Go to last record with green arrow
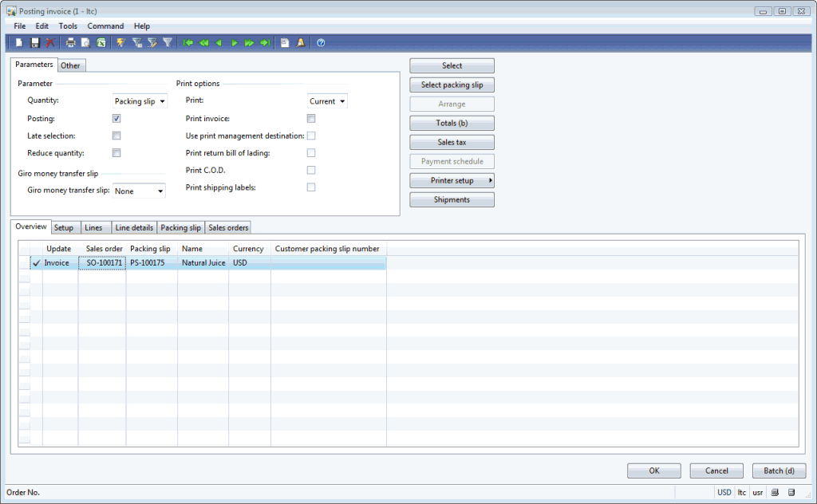 tap(265, 43)
